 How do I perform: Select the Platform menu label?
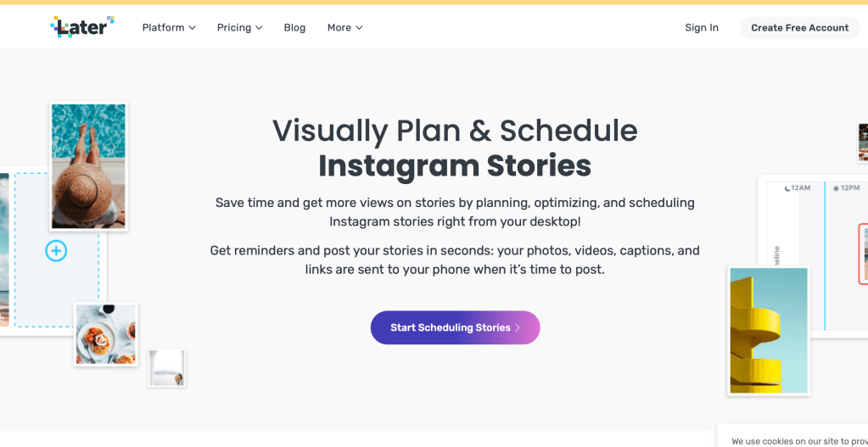point(163,28)
